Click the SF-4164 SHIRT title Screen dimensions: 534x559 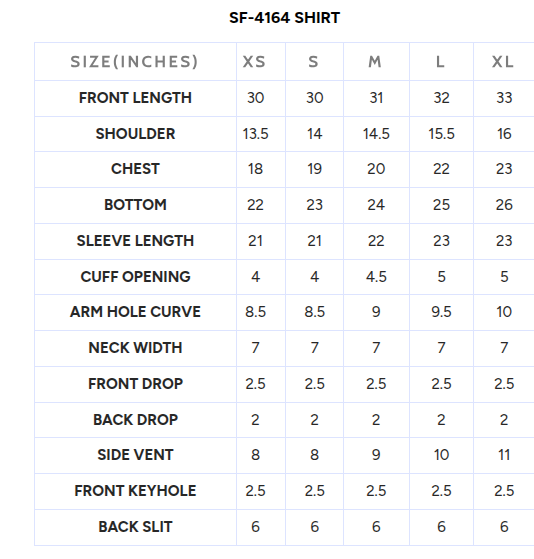(284, 18)
